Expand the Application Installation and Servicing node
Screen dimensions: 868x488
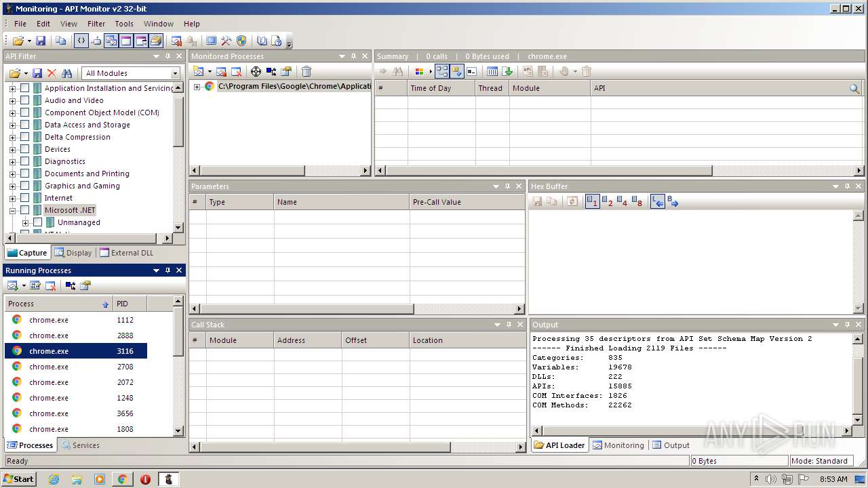[12, 88]
